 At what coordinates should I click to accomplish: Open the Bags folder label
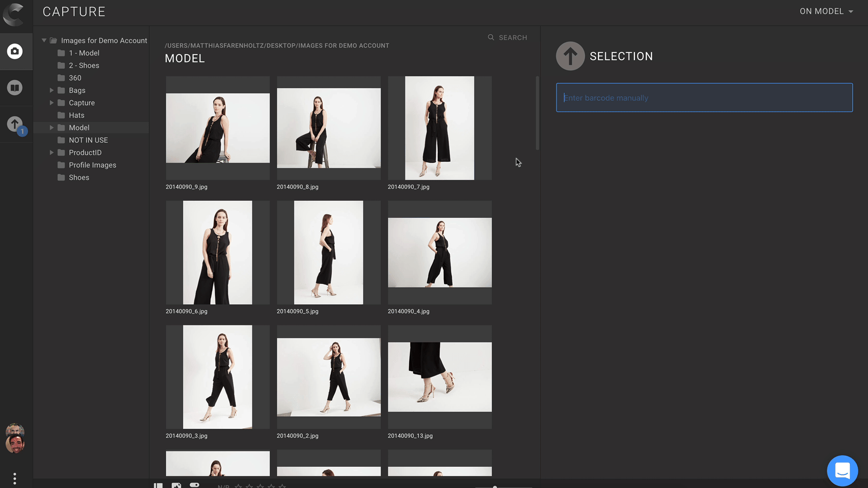[77, 90]
